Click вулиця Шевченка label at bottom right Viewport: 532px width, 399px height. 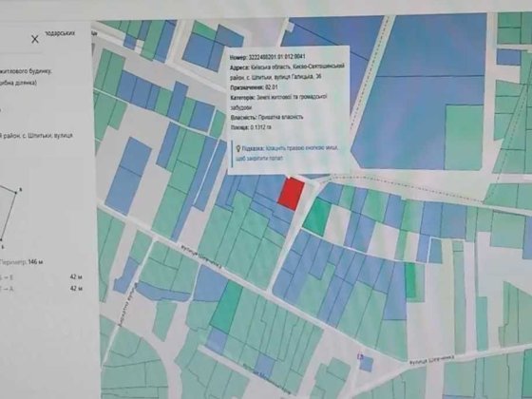tap(431, 360)
